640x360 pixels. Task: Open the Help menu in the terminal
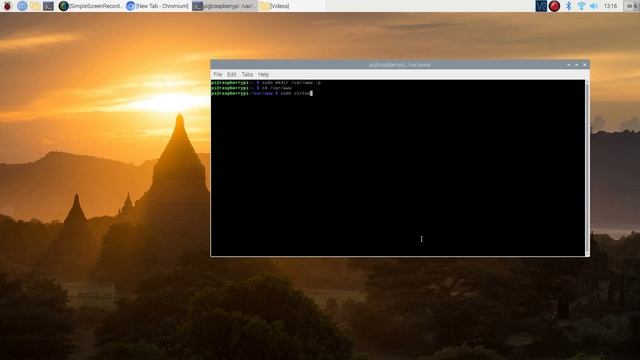coord(263,74)
